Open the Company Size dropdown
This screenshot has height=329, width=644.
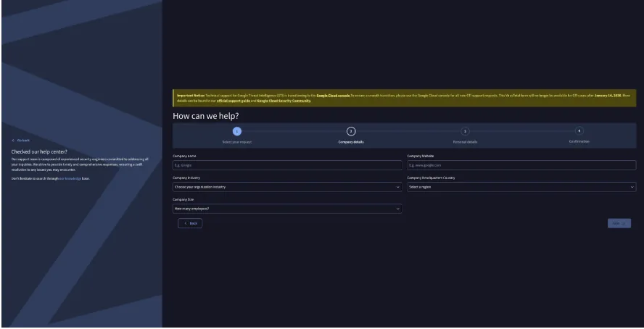[x=287, y=209]
